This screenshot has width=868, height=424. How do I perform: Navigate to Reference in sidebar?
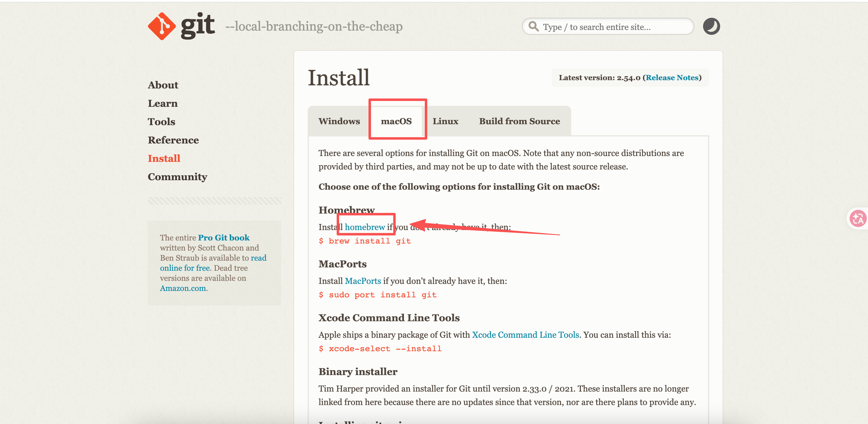(173, 140)
